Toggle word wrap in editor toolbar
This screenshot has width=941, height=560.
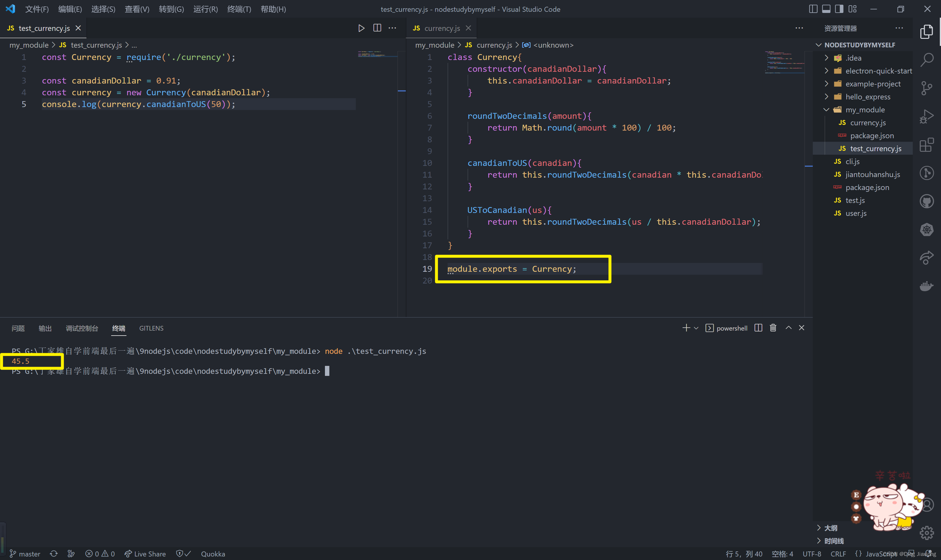tap(393, 28)
